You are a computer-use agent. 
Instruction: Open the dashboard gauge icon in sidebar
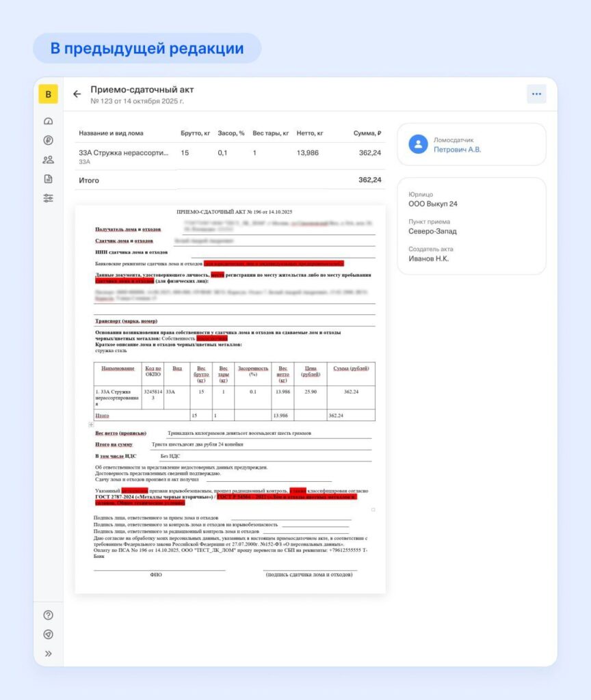[x=48, y=122]
